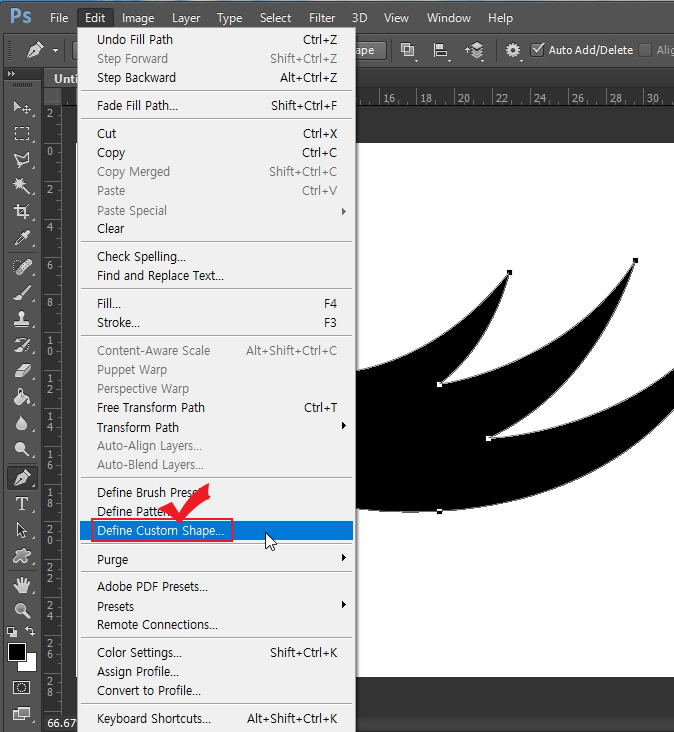
Task: Select the Eraser tool
Action: click(21, 371)
